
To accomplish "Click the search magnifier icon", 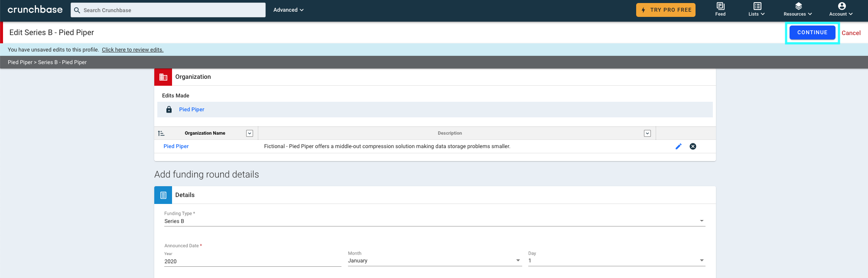I will [77, 10].
